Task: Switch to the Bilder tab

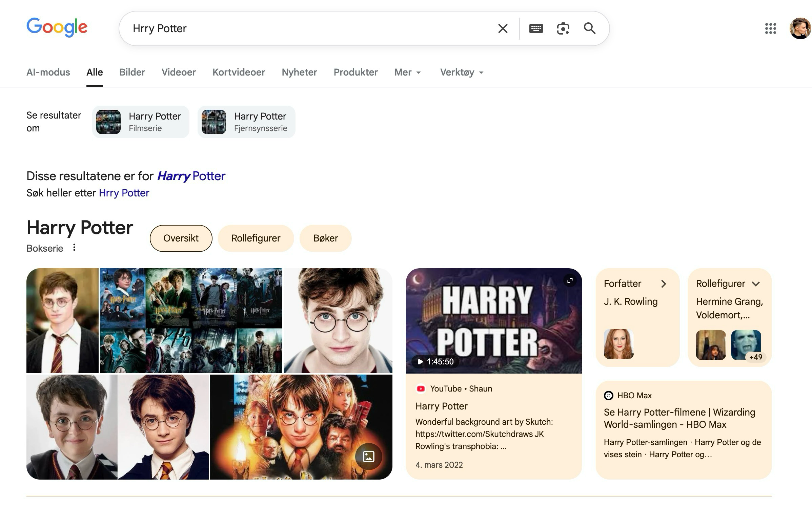Action: click(132, 72)
